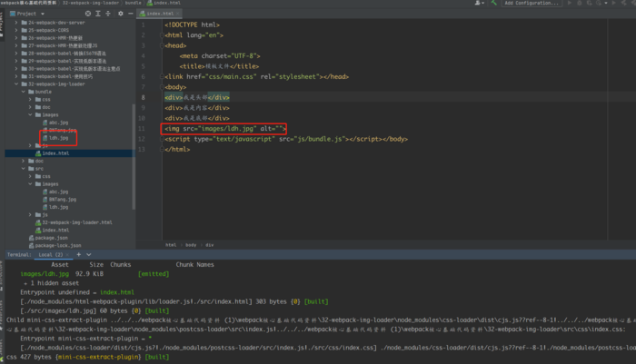Fold the html tag at line 2

(x=162, y=35)
